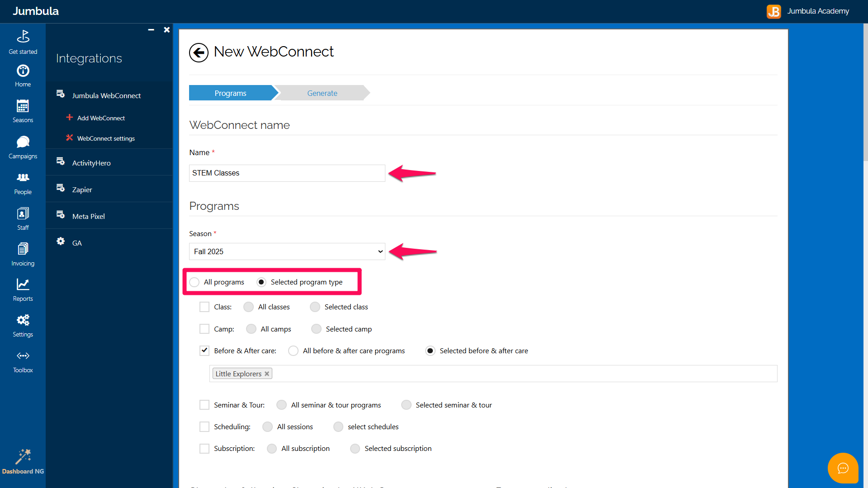Choose All before & after care programs

(x=294, y=351)
